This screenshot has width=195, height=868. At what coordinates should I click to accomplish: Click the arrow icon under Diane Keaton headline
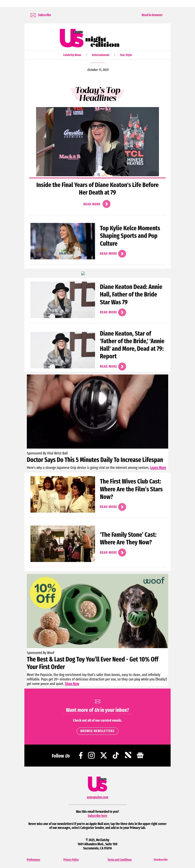(x=107, y=204)
